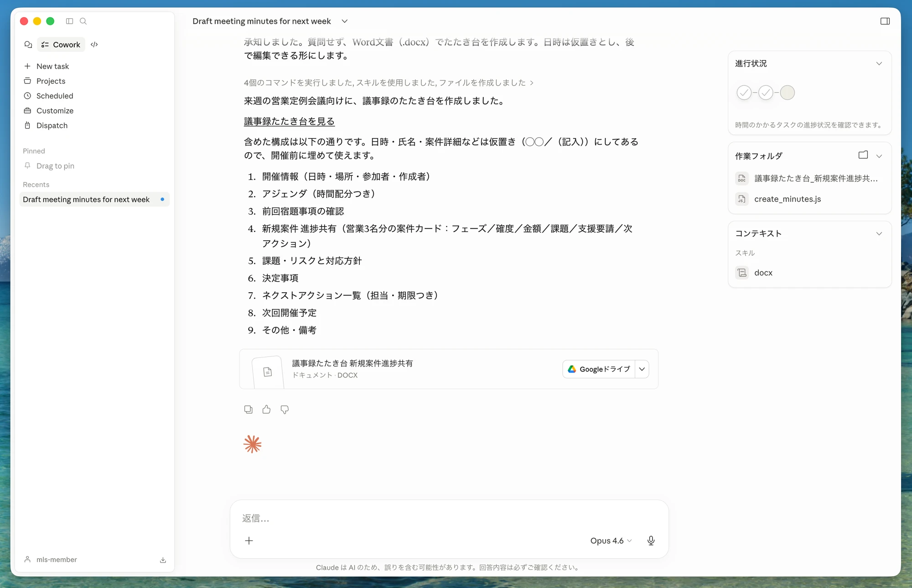Open 議事録たたき台_新規案件進捗共 file in folder panel

pos(807,178)
